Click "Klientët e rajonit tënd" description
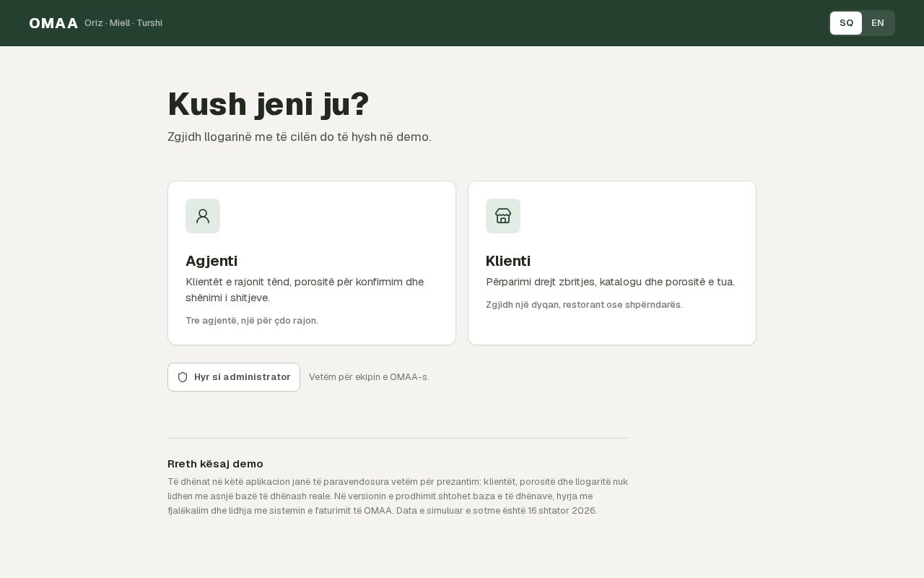Screen dimensions: 924x578 [305, 290]
